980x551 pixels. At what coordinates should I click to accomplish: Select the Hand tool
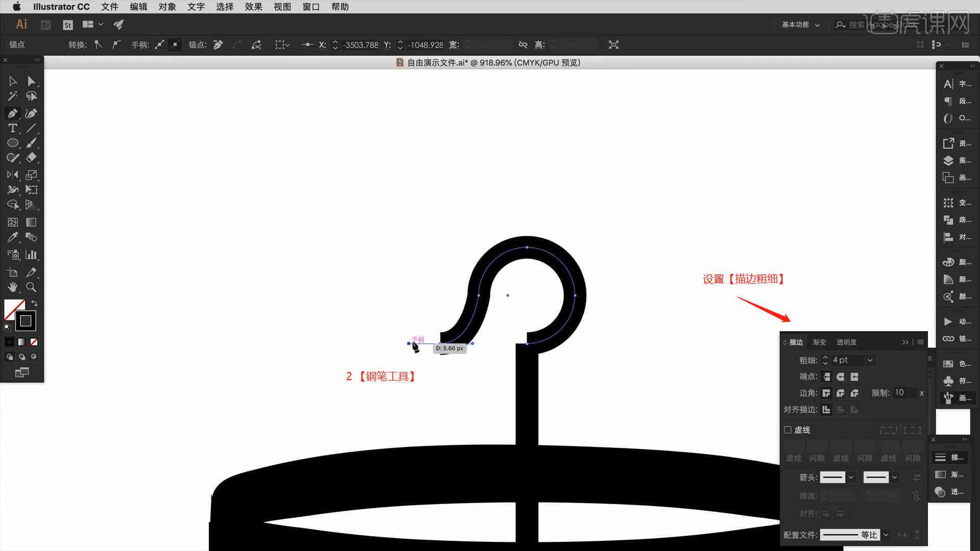(x=13, y=287)
